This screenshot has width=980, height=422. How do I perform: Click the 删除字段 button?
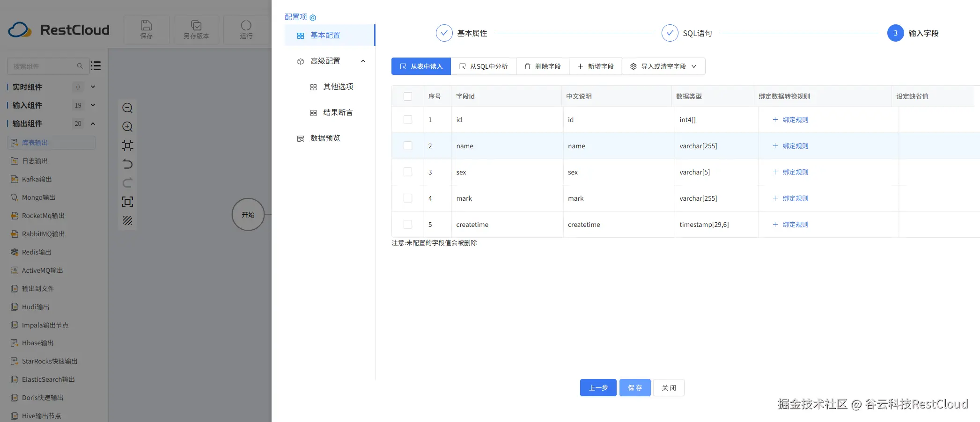click(x=543, y=66)
